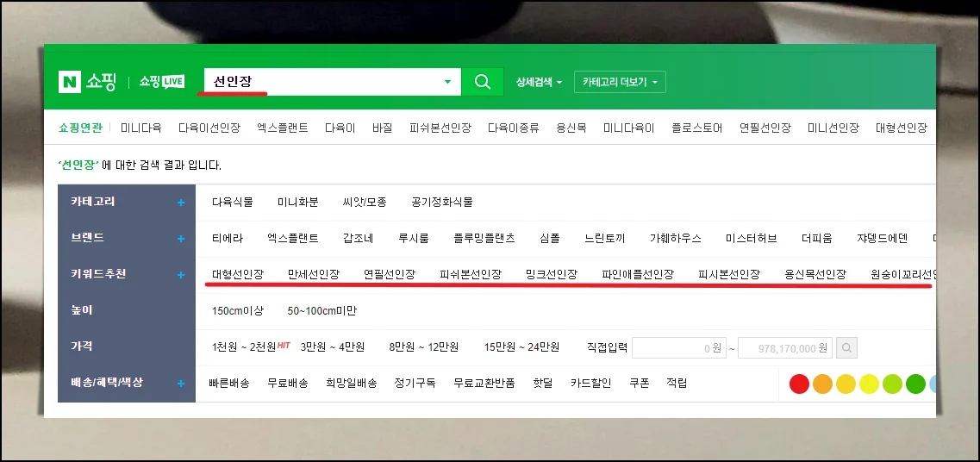The height and width of the screenshot is (462, 980).
Task: Click related keyword 엑스플랜트 in 쇼핑연관 row
Action: 283,128
